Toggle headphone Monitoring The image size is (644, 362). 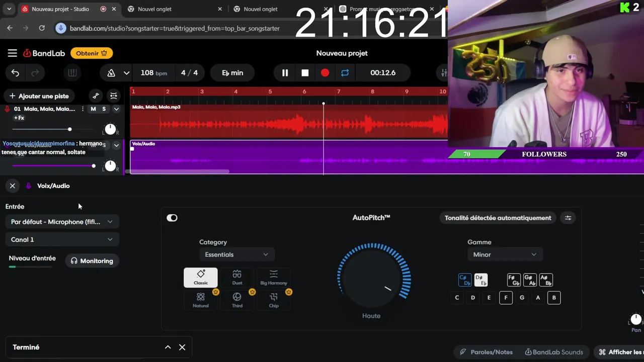[x=92, y=261]
